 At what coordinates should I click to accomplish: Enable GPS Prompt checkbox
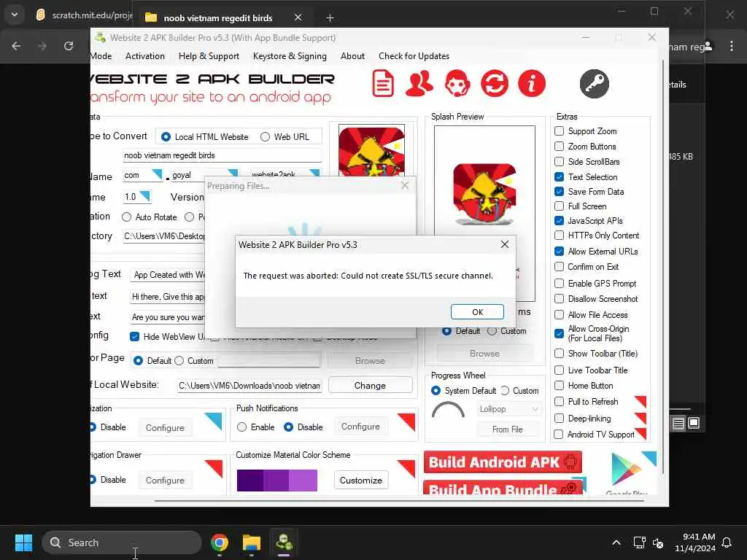[x=560, y=284]
